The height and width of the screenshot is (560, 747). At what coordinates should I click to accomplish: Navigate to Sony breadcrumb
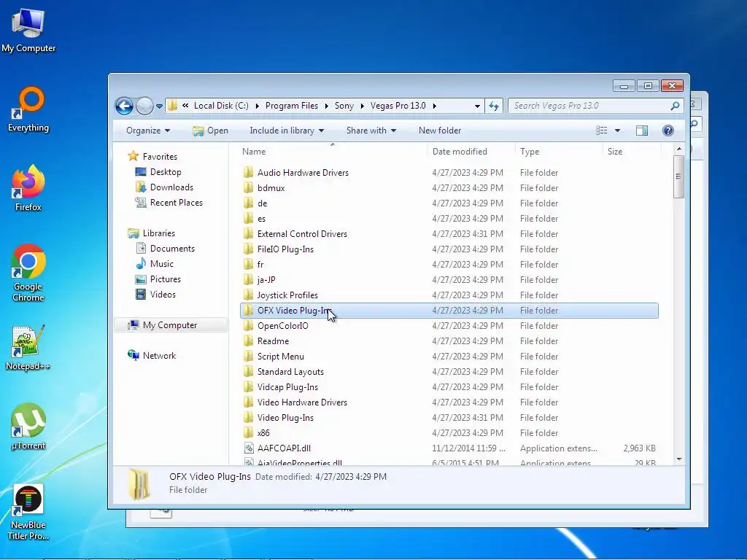click(344, 106)
